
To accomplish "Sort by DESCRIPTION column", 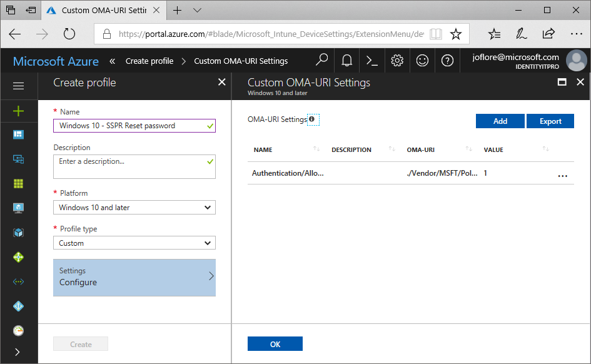I will (392, 149).
